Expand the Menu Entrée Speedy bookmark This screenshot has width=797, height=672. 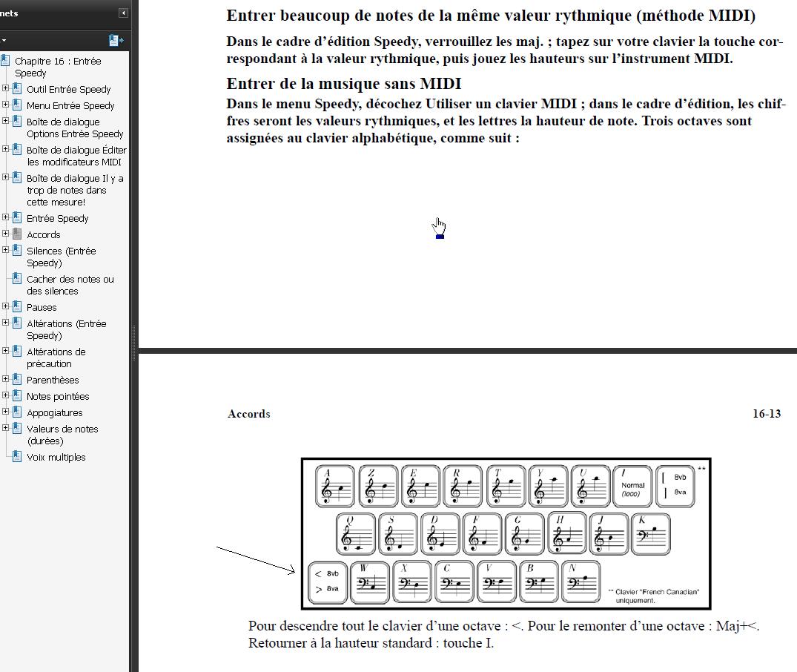pyautogui.click(x=7, y=105)
